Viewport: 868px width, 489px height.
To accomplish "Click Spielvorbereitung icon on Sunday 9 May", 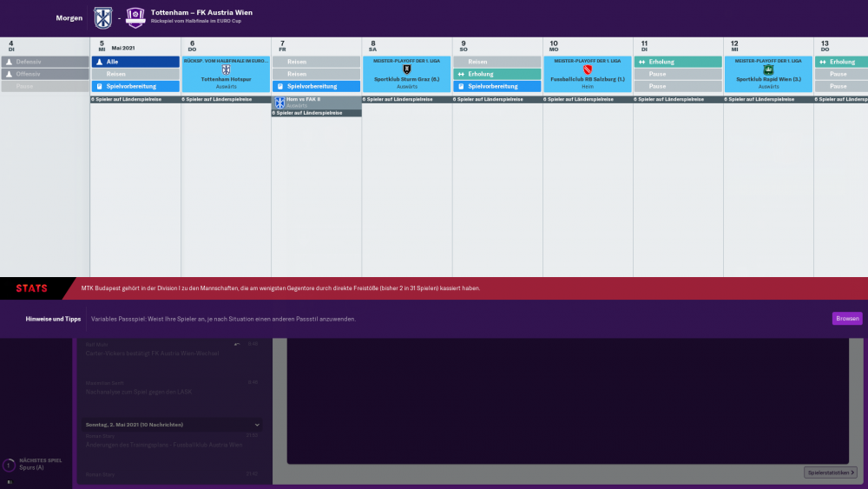I will click(461, 86).
